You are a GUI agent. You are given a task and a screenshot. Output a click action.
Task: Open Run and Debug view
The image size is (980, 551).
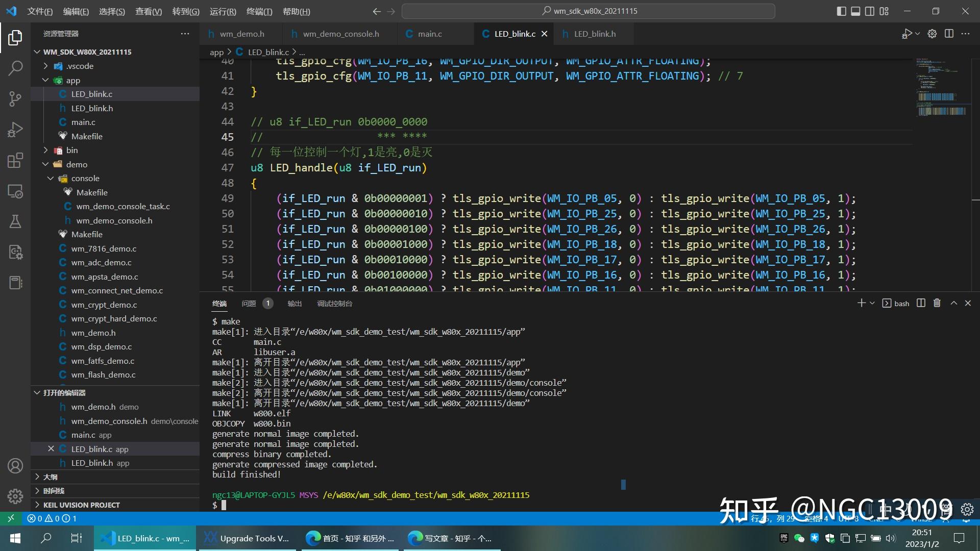click(x=15, y=130)
